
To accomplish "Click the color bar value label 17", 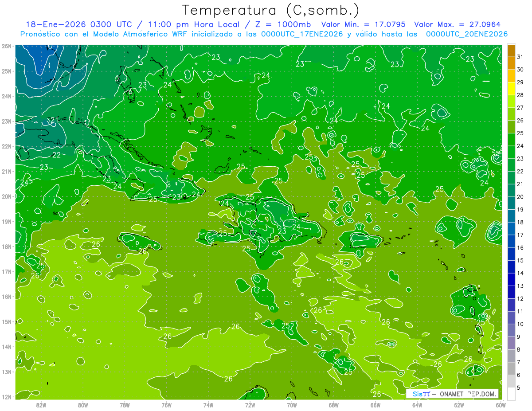I will (520, 235).
